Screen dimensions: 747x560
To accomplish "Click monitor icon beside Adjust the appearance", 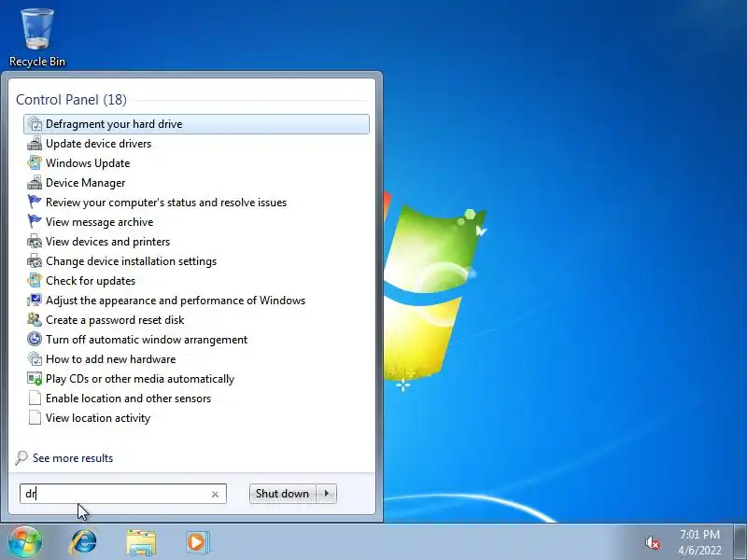I will [x=35, y=300].
